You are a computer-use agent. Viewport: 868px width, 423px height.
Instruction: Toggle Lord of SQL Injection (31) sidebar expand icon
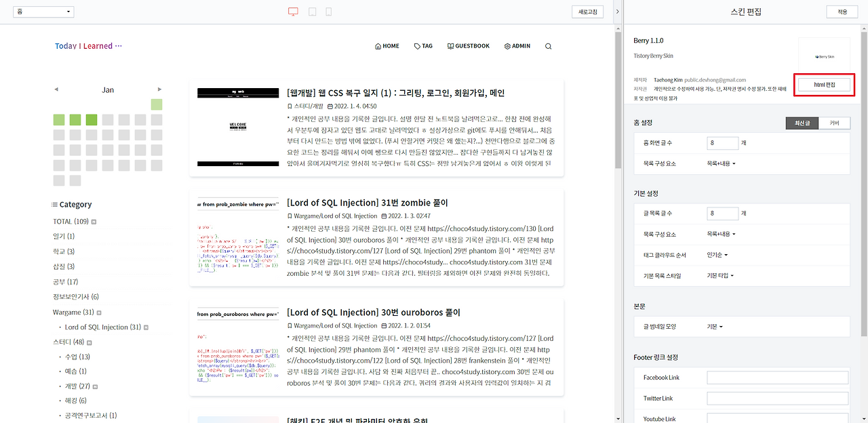coord(146,327)
